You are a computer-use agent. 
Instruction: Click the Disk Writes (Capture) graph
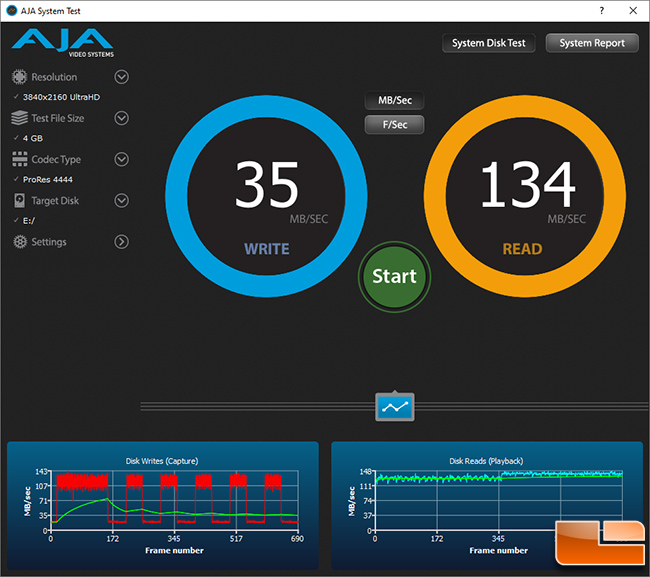(162, 505)
